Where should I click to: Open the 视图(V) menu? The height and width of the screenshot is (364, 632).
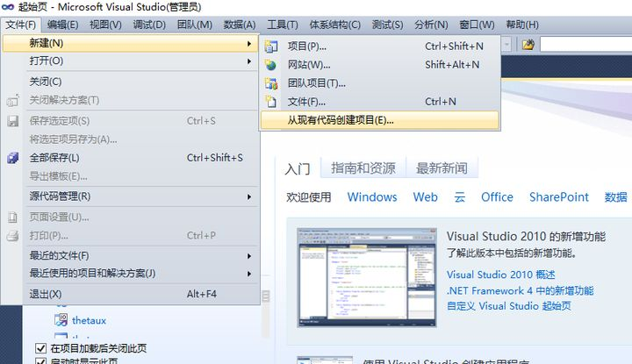(105, 25)
